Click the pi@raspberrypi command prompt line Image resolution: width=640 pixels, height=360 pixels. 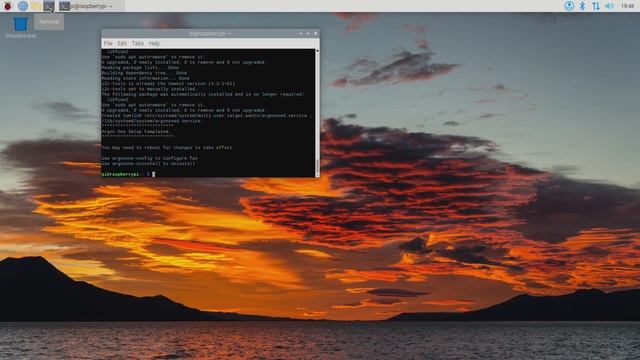128,174
